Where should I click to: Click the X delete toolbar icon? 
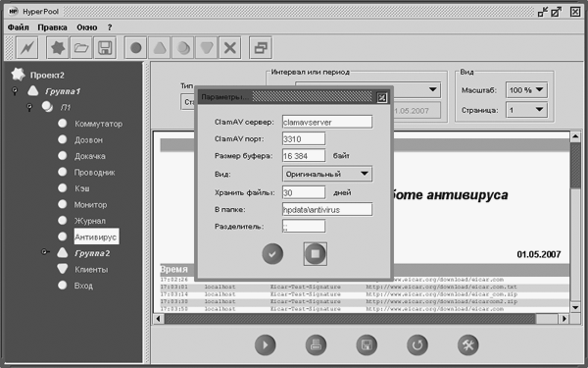click(230, 48)
